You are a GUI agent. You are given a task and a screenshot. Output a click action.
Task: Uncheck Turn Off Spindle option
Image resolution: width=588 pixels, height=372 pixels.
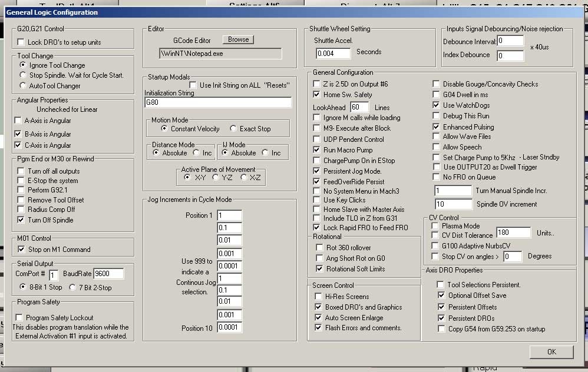pos(21,220)
